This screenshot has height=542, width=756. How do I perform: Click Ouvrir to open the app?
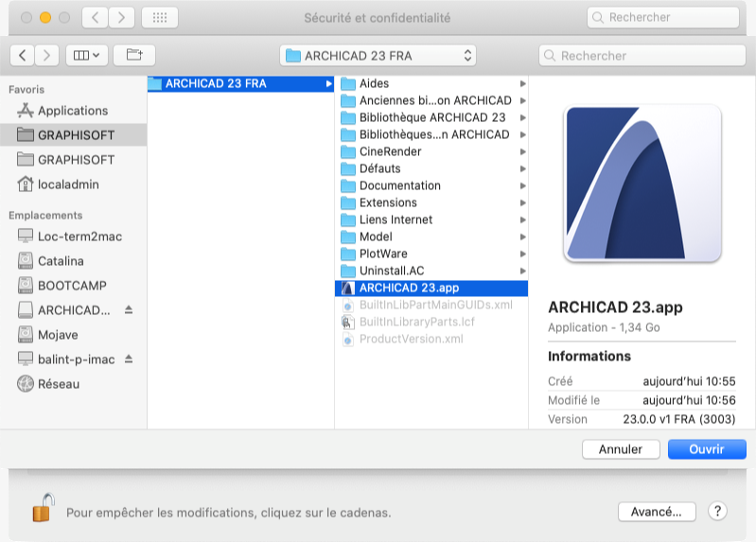click(707, 449)
